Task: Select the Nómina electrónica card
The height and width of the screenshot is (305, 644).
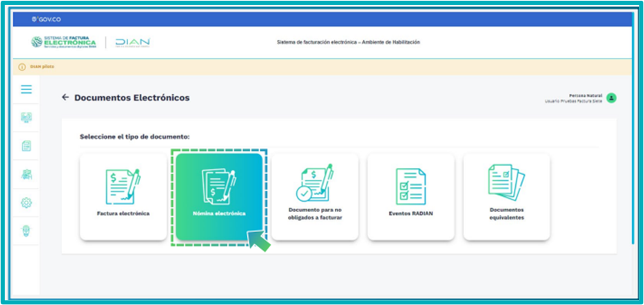Action: pos(219,196)
